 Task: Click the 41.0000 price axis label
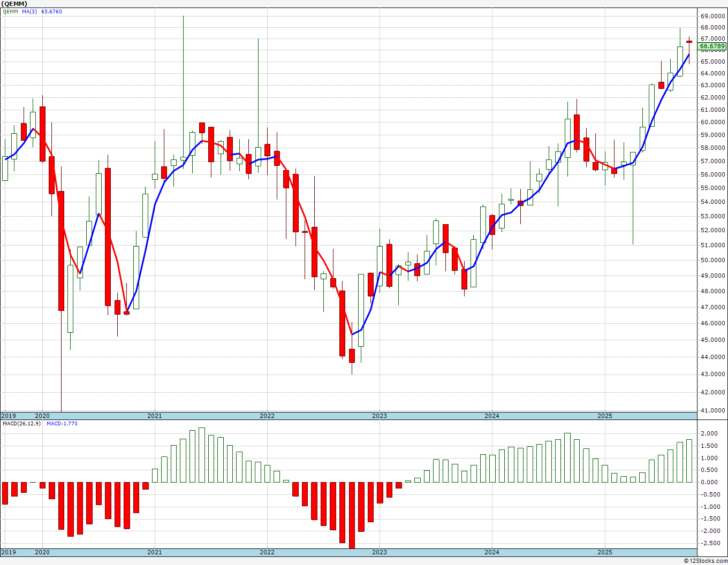tap(712, 410)
